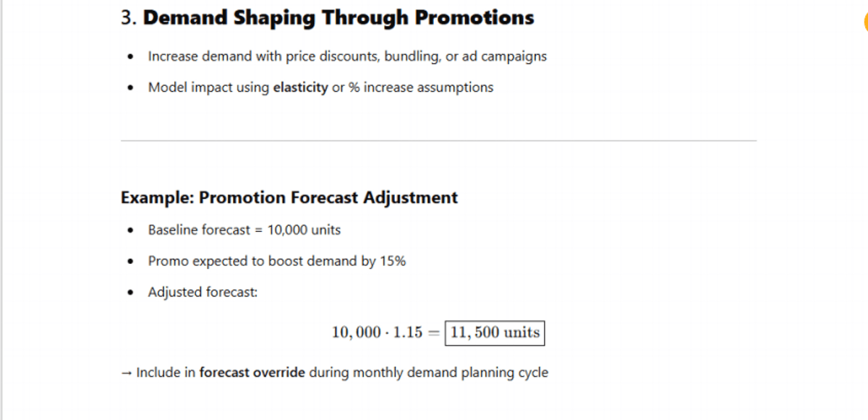Click the arrow symbol before "Include in"
Viewport: 868px width, 420px height.
coord(127,373)
